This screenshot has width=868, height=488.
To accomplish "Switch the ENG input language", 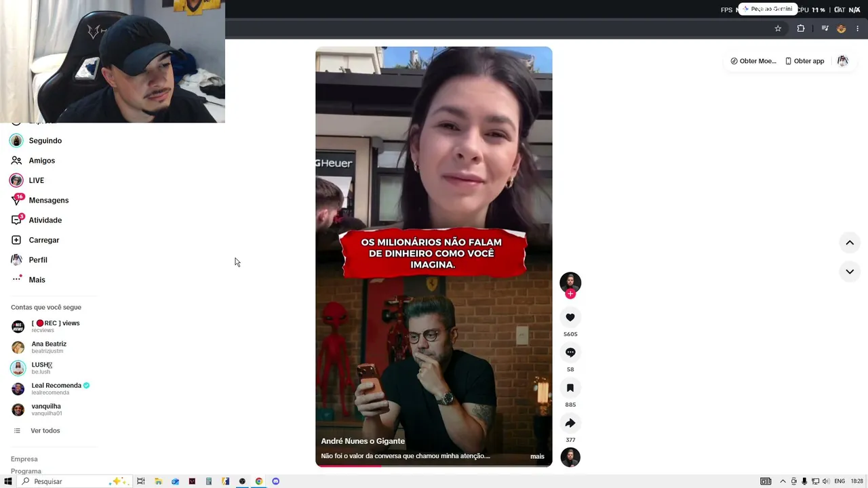I will (x=840, y=481).
